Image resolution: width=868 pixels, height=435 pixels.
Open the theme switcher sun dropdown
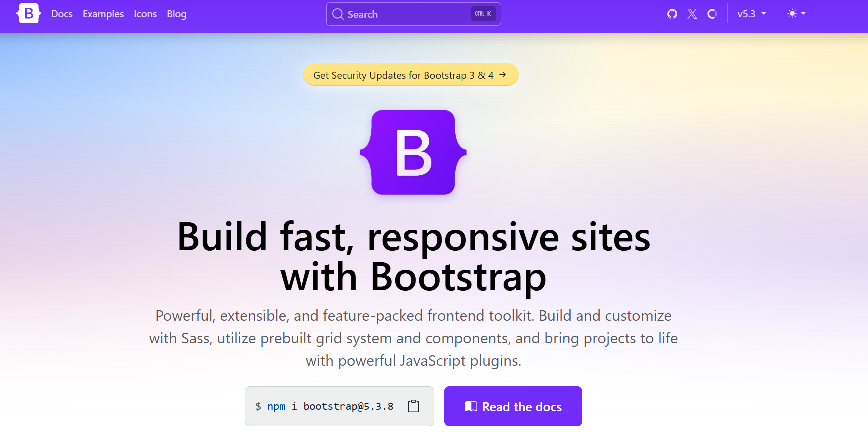click(x=797, y=14)
